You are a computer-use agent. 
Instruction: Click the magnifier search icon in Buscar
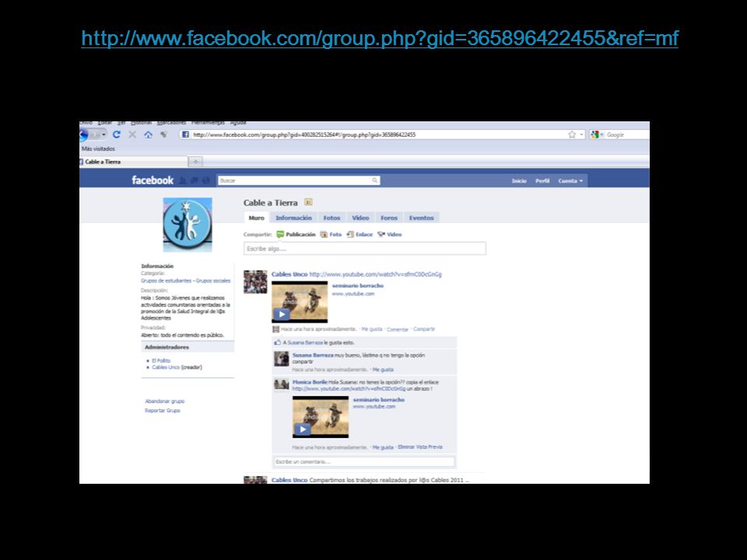(375, 180)
